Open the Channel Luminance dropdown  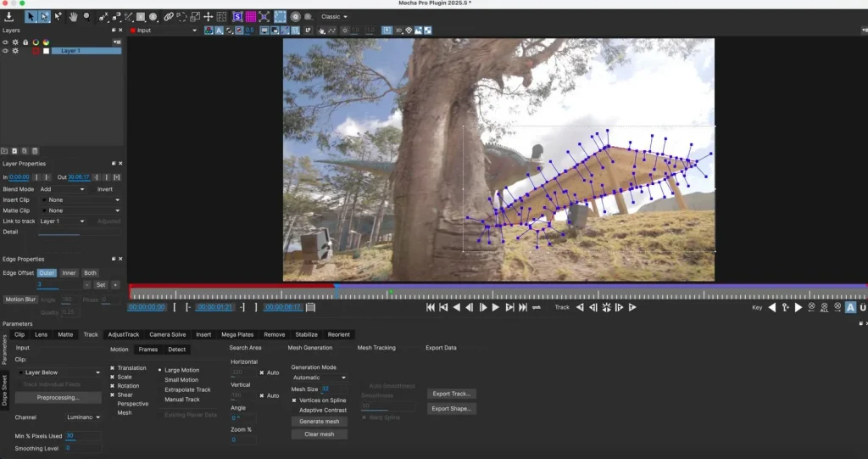tap(84, 417)
